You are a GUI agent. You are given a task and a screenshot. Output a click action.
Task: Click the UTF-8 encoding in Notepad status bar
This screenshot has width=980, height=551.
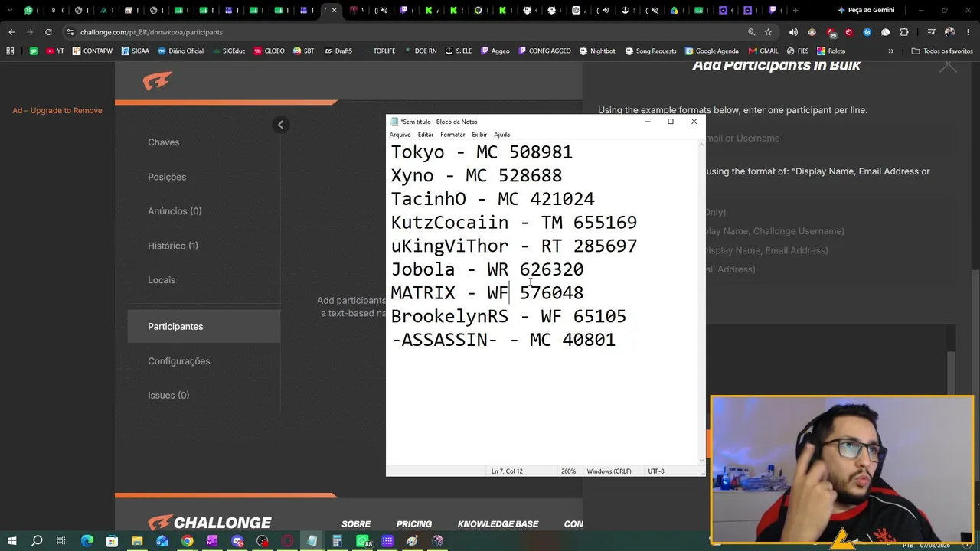656,471
